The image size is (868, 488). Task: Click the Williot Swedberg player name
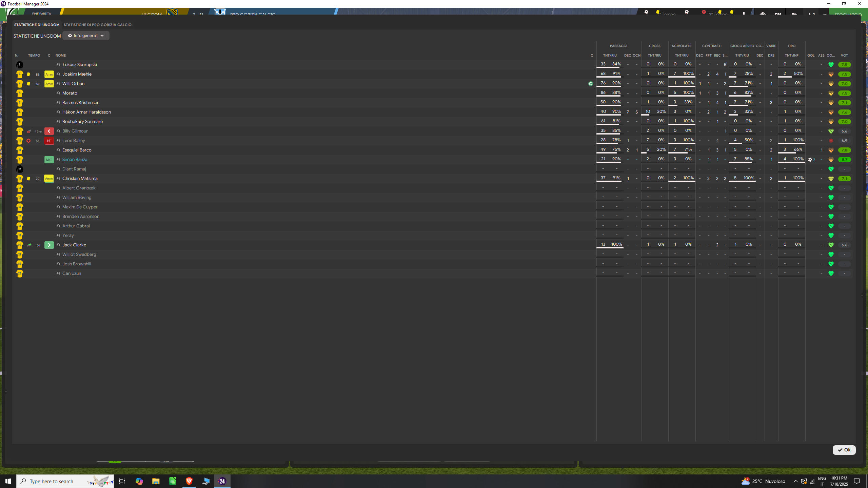click(79, 254)
